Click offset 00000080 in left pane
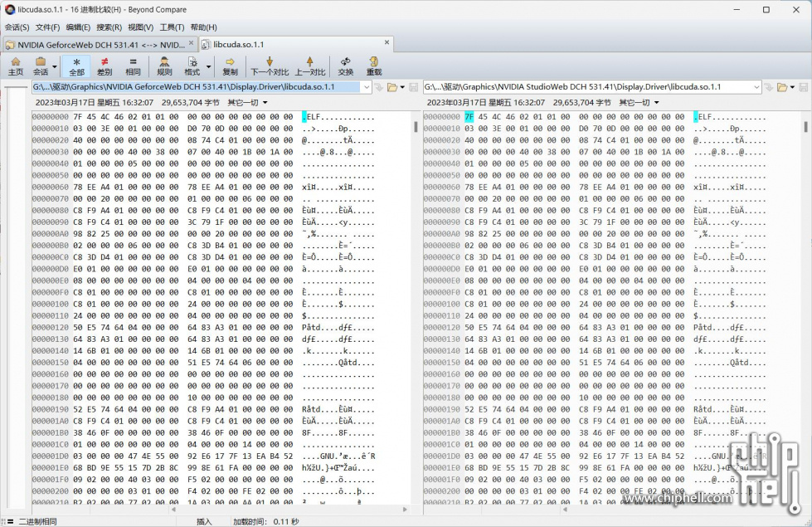This screenshot has width=812, height=527. [51, 211]
